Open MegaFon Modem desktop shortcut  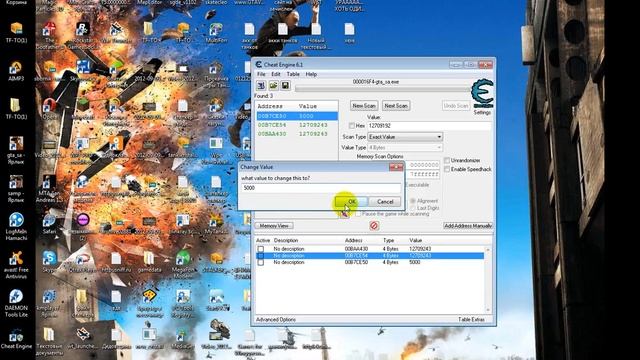tap(183, 264)
